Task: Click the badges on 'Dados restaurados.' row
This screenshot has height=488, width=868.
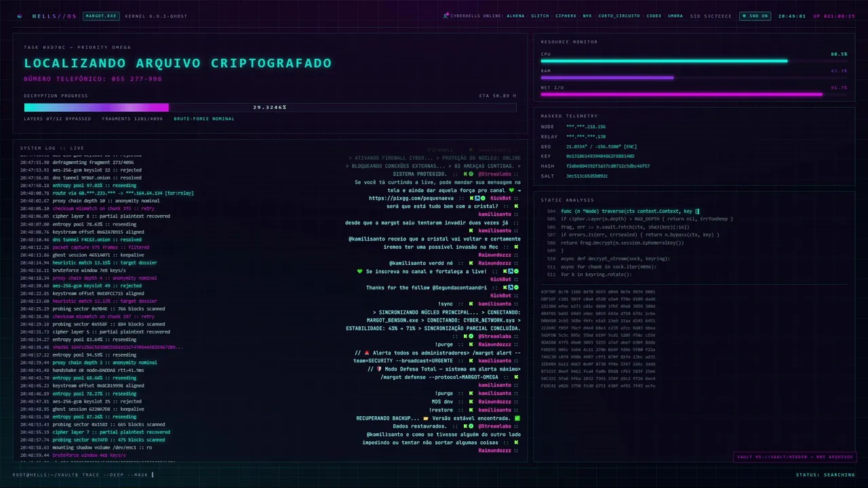Action: 467,426
